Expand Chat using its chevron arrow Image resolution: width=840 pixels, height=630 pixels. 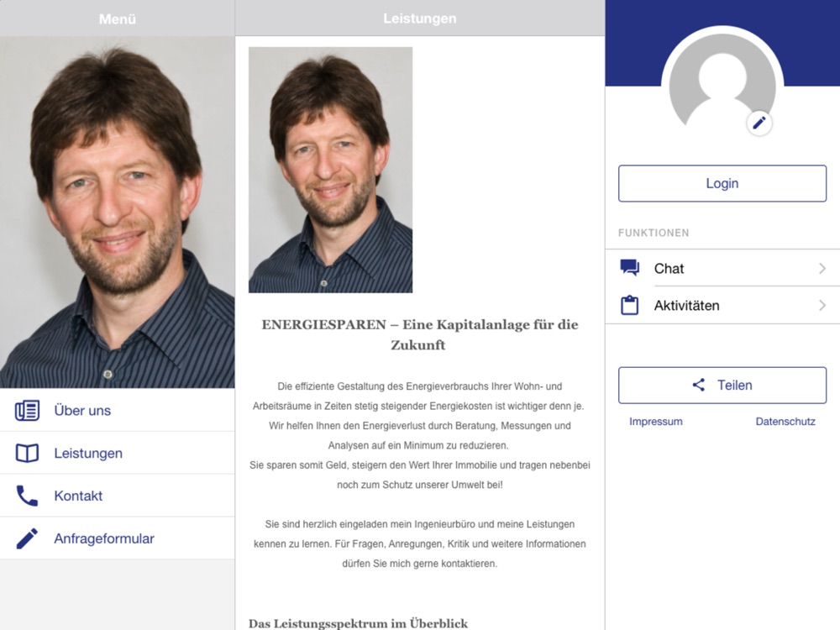(x=822, y=268)
